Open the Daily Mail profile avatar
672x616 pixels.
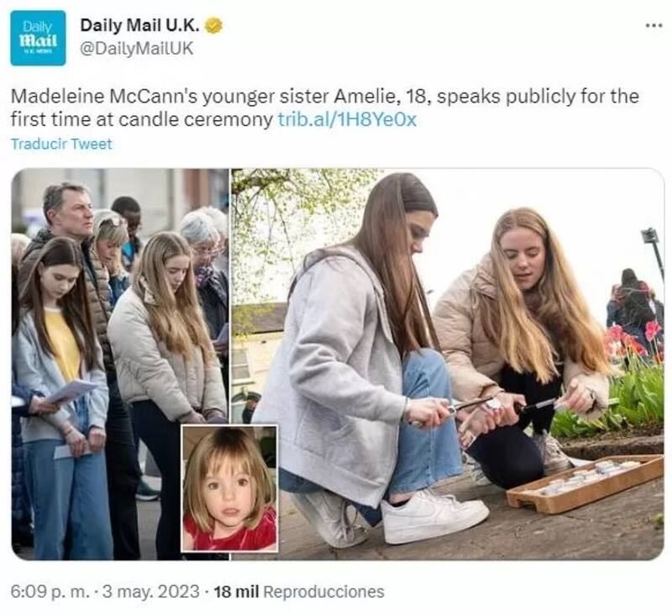38,38
